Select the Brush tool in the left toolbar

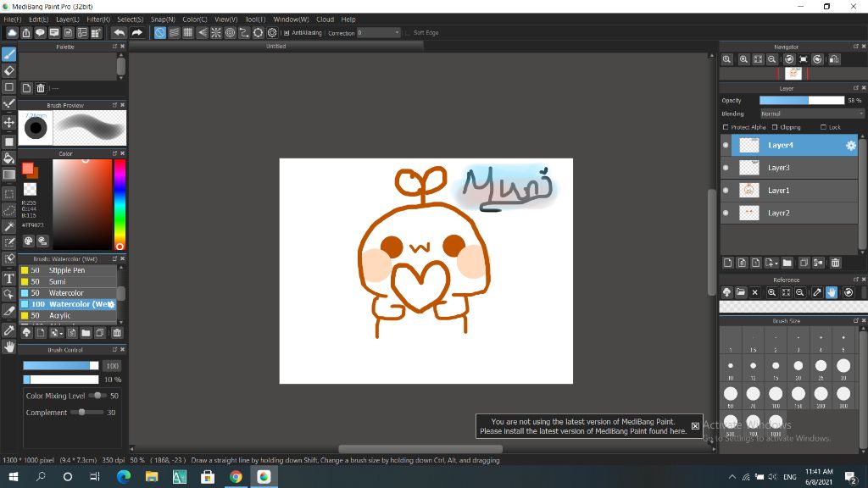coord(8,54)
